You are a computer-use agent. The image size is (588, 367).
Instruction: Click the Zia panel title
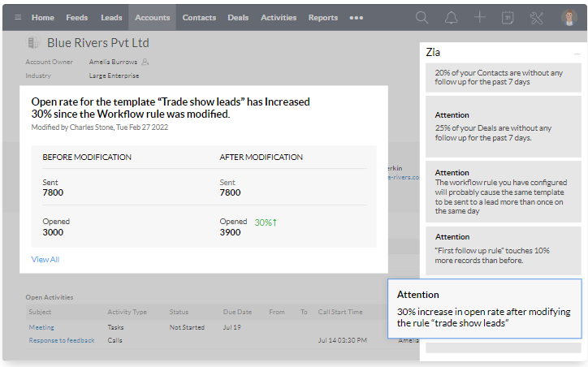(x=433, y=53)
